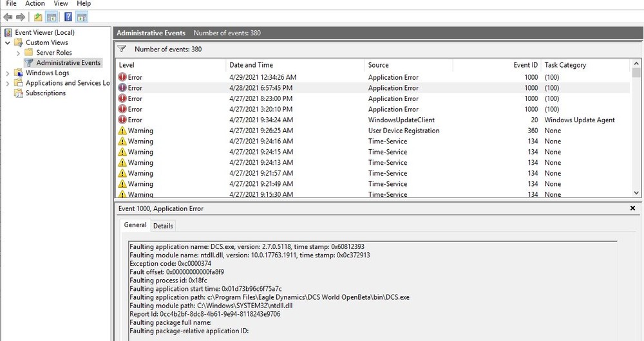Screen dimensions: 644x341
Task: Open the File menu
Action: click(x=11, y=4)
